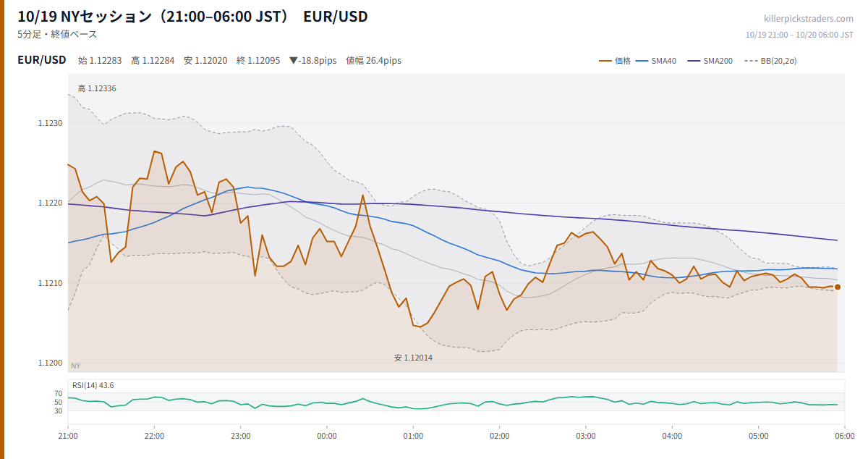Click the RSI 70 level label
Viewport: 868px width, 459px height.
(x=58, y=393)
